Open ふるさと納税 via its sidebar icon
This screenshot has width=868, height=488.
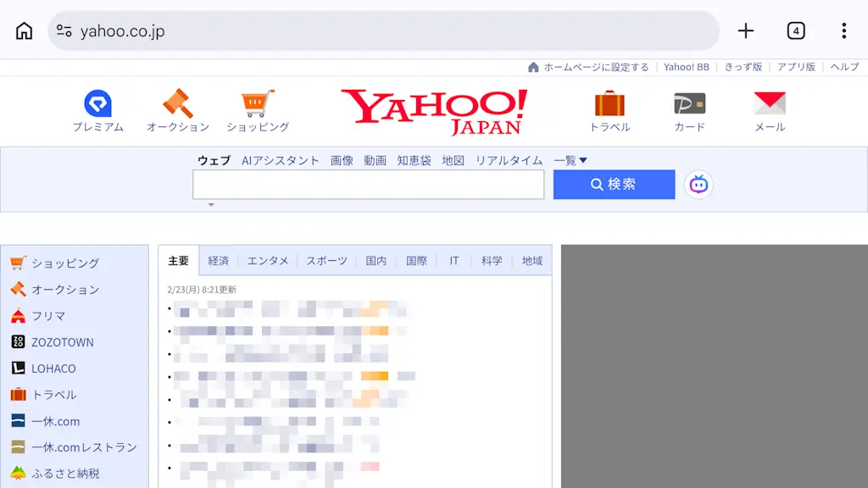pyautogui.click(x=18, y=474)
